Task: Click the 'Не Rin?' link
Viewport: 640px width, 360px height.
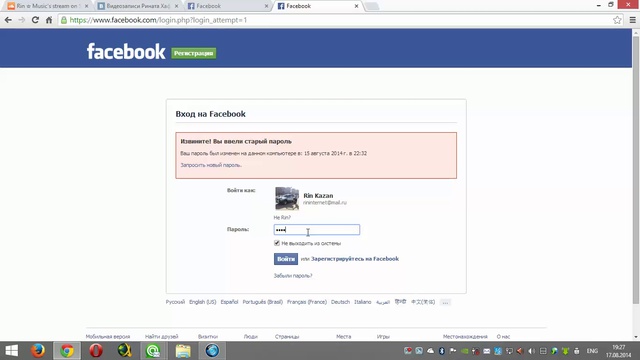Action: pos(282,218)
